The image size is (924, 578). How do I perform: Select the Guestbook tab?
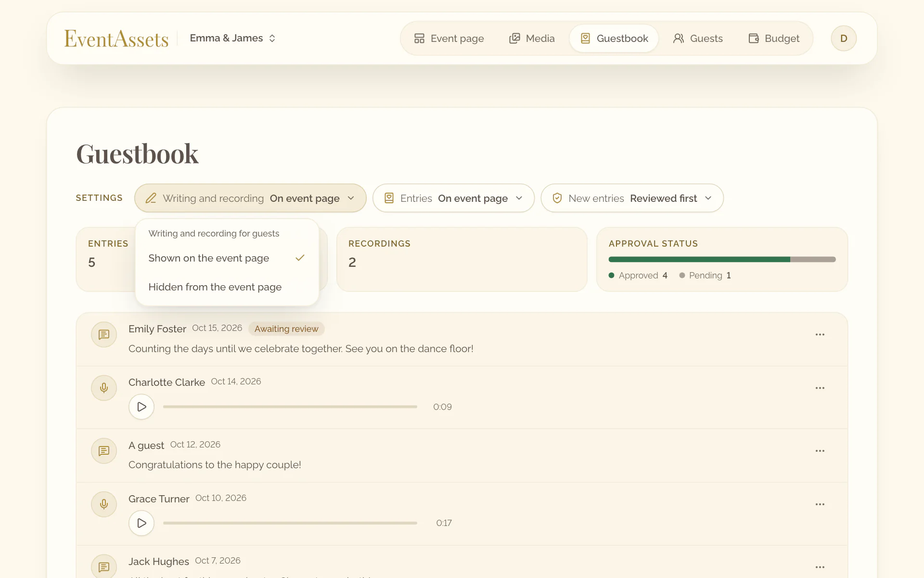(614, 39)
